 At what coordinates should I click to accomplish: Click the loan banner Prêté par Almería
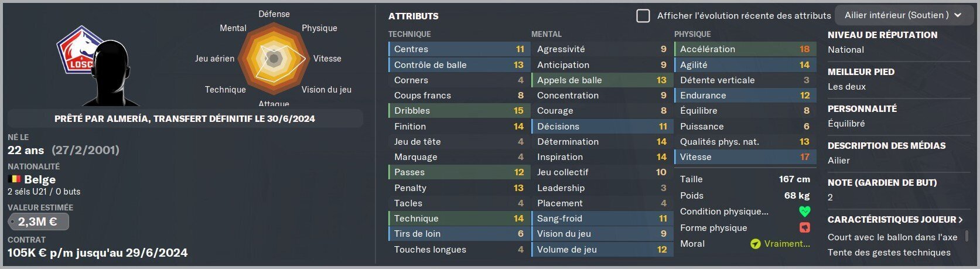[x=185, y=118]
